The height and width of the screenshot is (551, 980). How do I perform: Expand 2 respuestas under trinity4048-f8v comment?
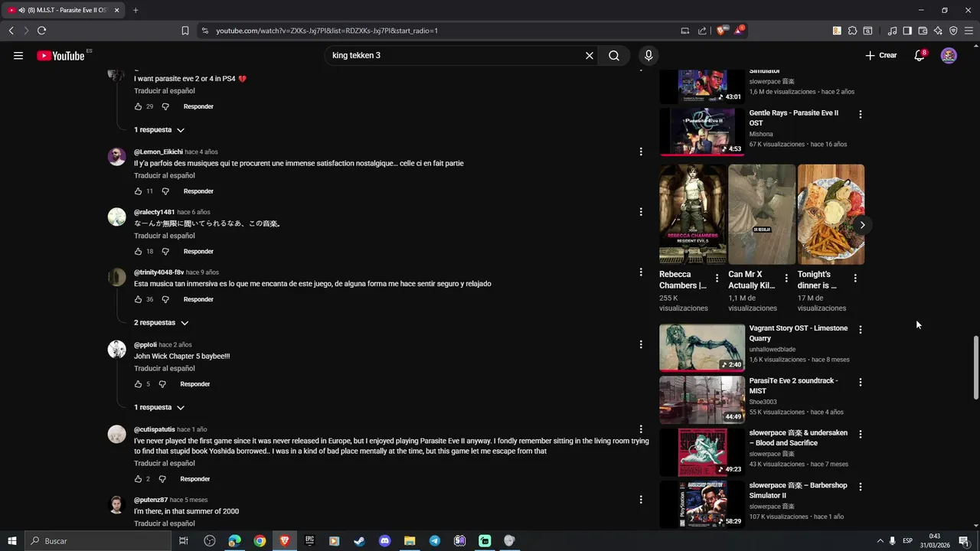tap(161, 323)
